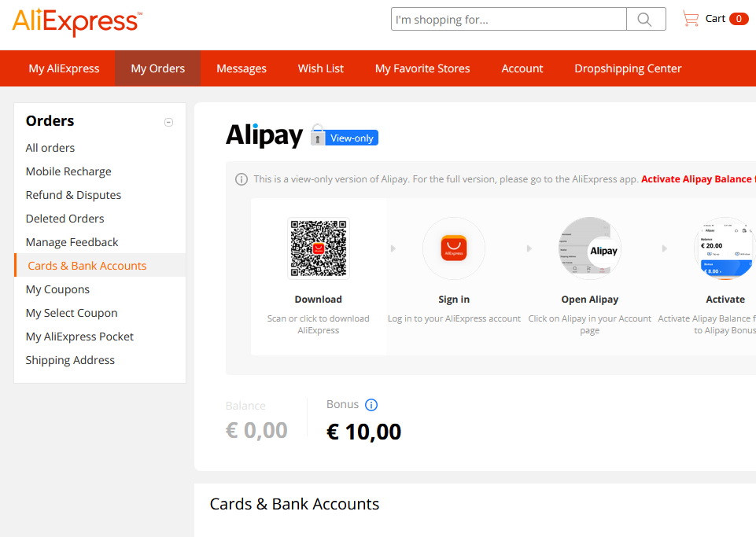756x537 pixels.
Task: Click the View-only lock badge
Action: pyautogui.click(x=345, y=135)
